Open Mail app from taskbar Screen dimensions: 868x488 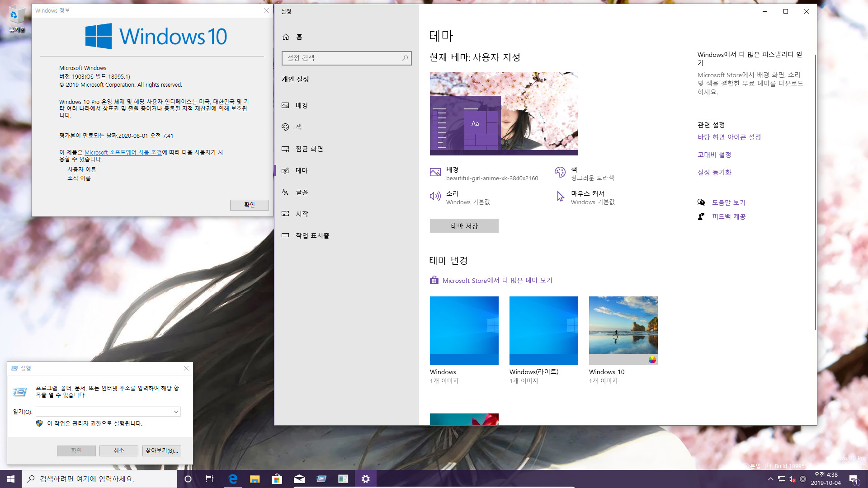(x=299, y=479)
